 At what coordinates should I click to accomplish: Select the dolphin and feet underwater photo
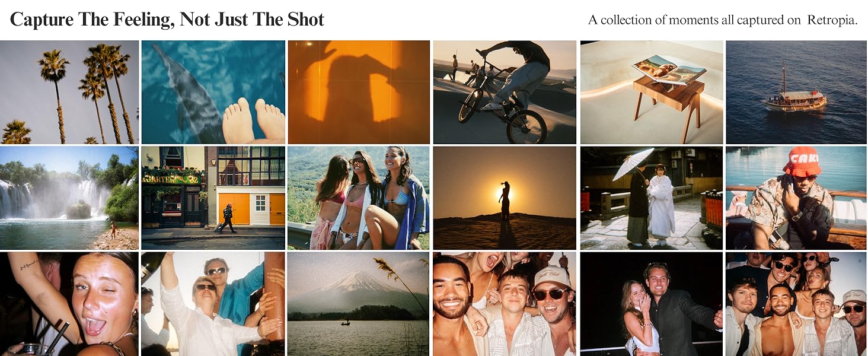(213, 92)
